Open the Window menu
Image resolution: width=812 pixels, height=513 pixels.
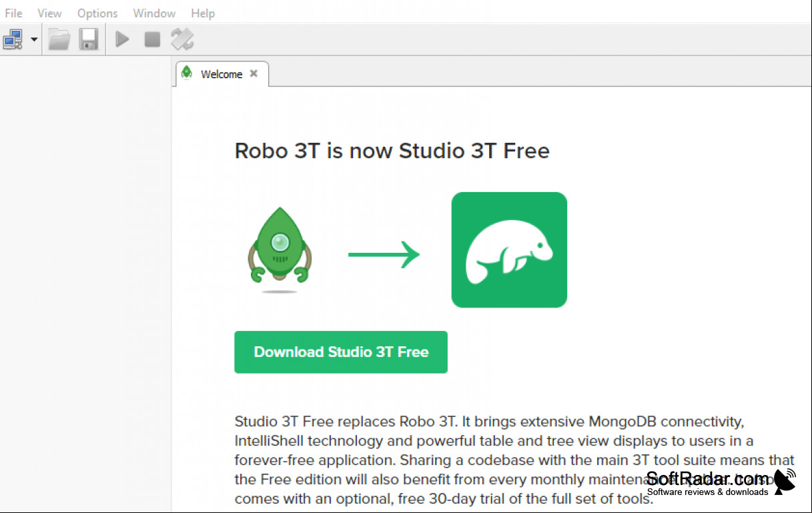click(154, 13)
